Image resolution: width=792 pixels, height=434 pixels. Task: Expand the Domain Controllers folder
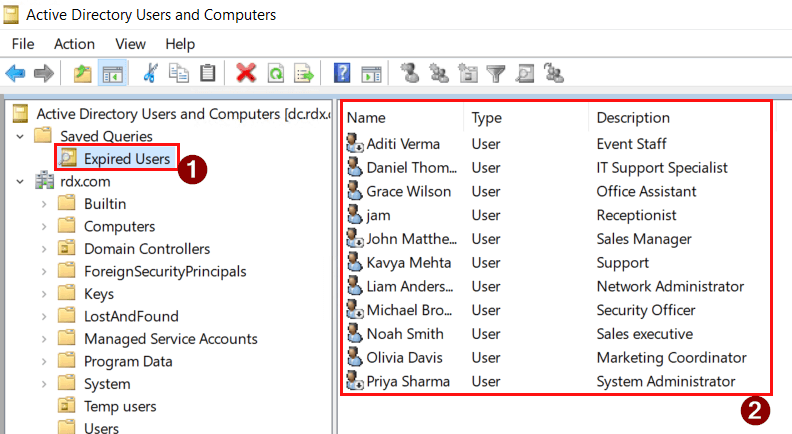pos(44,249)
